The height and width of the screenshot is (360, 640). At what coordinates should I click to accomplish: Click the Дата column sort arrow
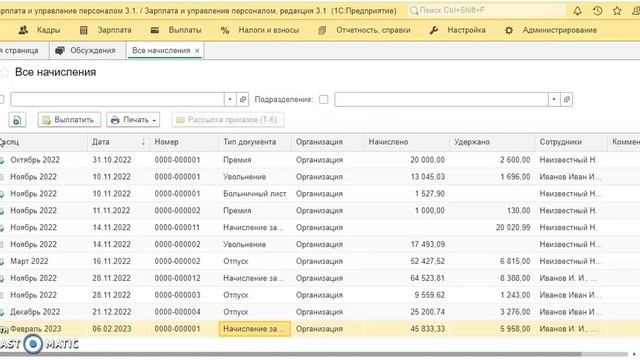(x=143, y=142)
